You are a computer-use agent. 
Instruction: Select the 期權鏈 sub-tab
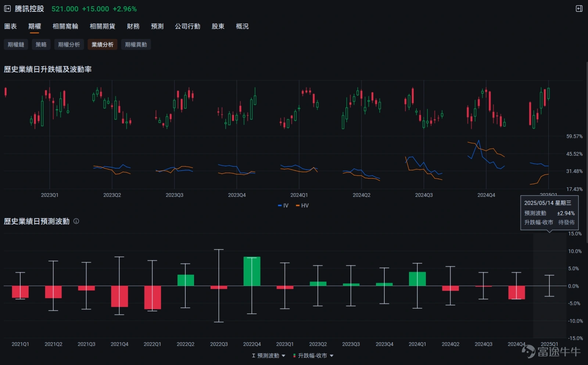tap(16, 45)
